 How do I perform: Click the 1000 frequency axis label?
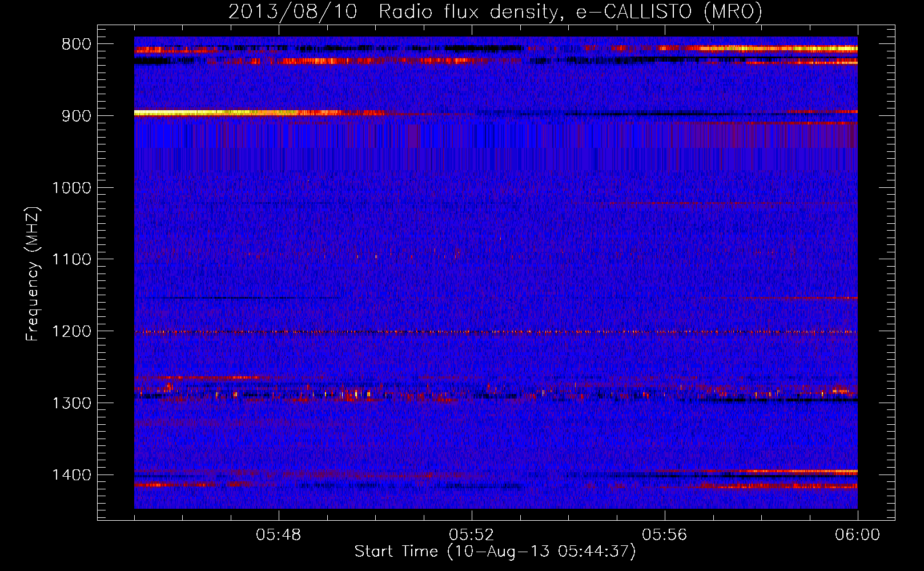pyautogui.click(x=71, y=188)
